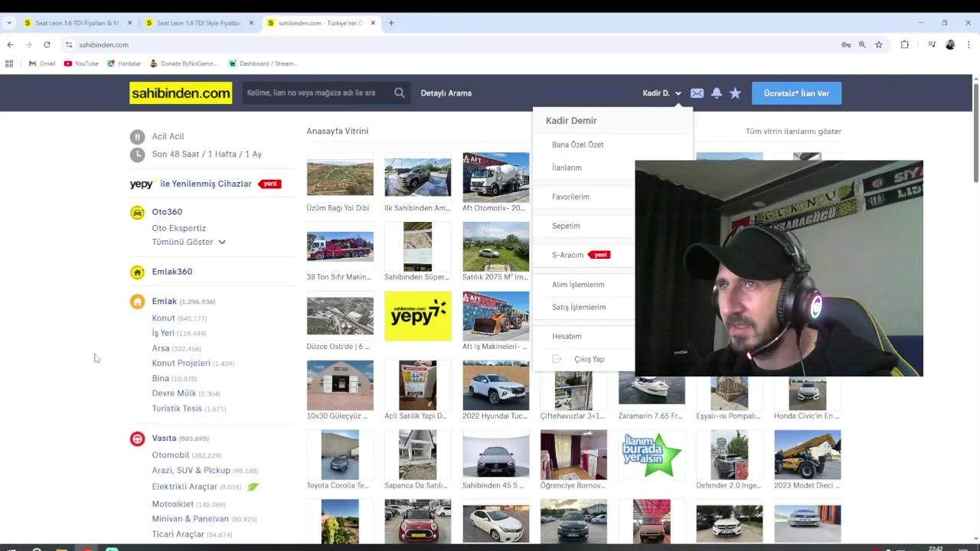The height and width of the screenshot is (551, 980).
Task: Click the yepy logo in sidebar
Action: click(142, 184)
